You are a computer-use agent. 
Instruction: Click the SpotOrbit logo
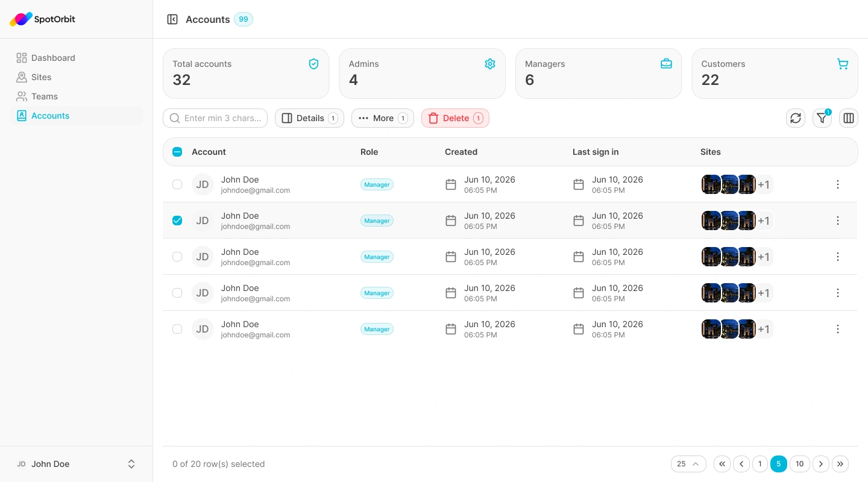[42, 19]
